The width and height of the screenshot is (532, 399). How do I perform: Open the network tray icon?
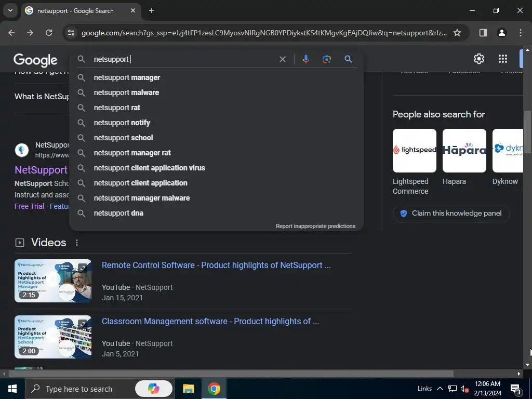pos(453,389)
